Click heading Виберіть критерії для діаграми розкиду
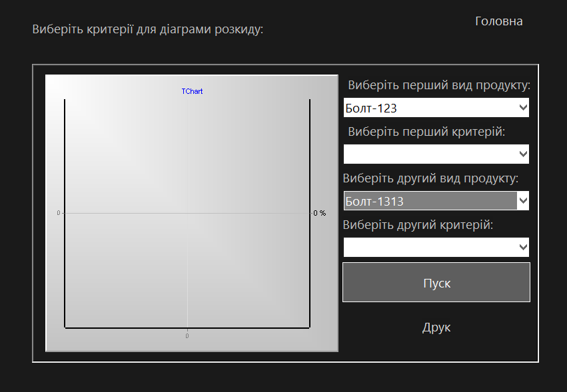The width and height of the screenshot is (567, 392). pos(147,29)
